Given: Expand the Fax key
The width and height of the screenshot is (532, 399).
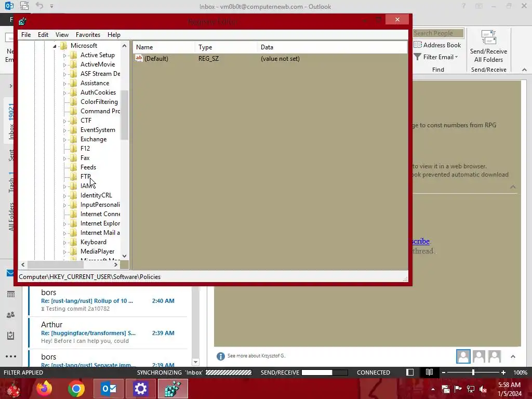Looking at the screenshot, I should point(64,158).
